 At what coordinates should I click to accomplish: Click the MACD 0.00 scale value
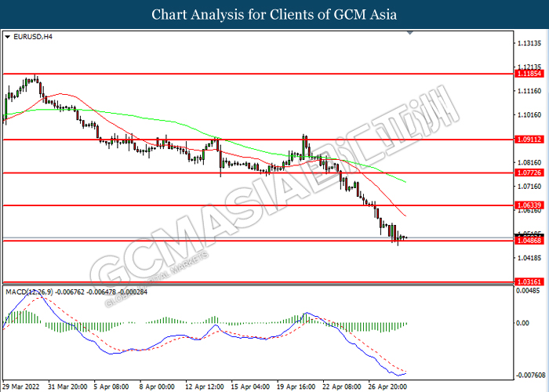coord(523,323)
